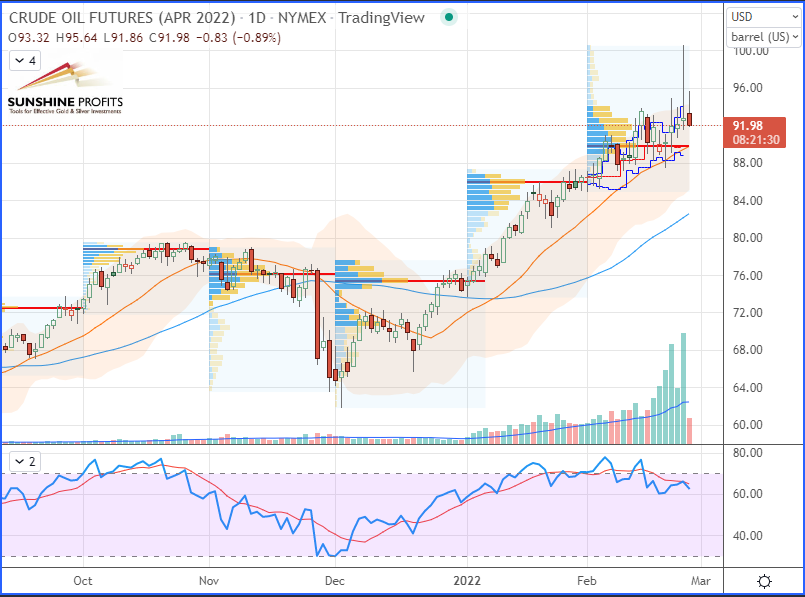The image size is (805, 597).
Task: Click the Dec label on time axis
Action: pos(335,581)
